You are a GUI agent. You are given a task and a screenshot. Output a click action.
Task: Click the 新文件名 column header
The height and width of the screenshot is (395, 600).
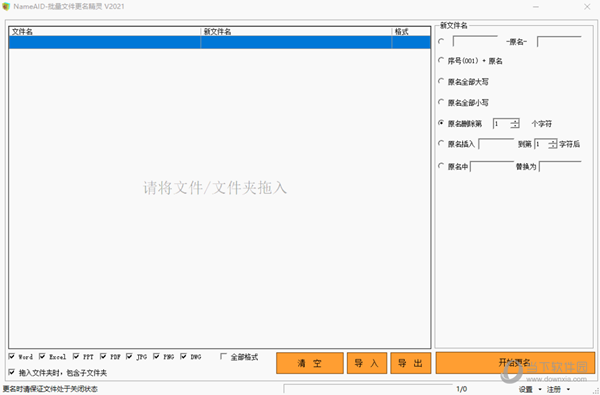click(296, 32)
